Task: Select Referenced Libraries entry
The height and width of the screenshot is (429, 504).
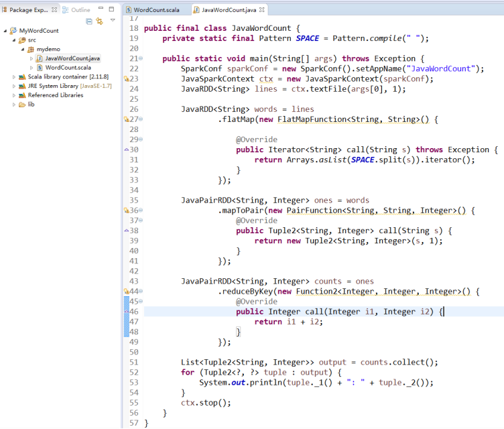Action: coord(55,95)
